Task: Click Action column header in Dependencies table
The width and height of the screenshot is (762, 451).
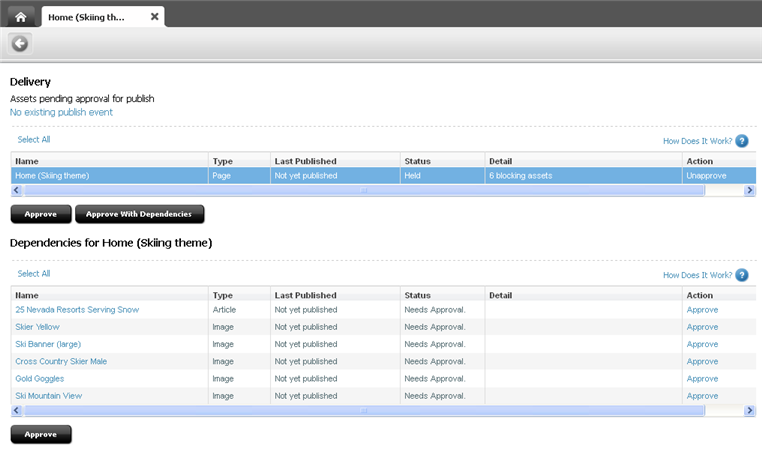Action: [719, 295]
